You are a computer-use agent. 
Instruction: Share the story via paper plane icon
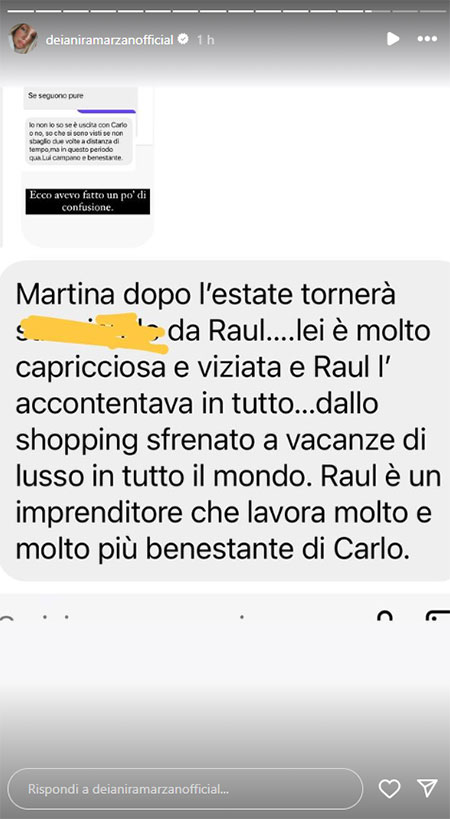(x=428, y=788)
